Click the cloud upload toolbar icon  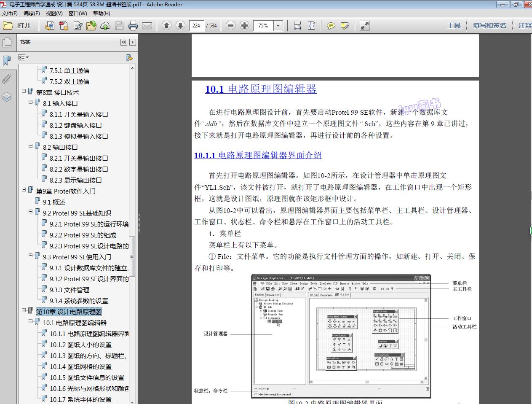tap(105, 26)
